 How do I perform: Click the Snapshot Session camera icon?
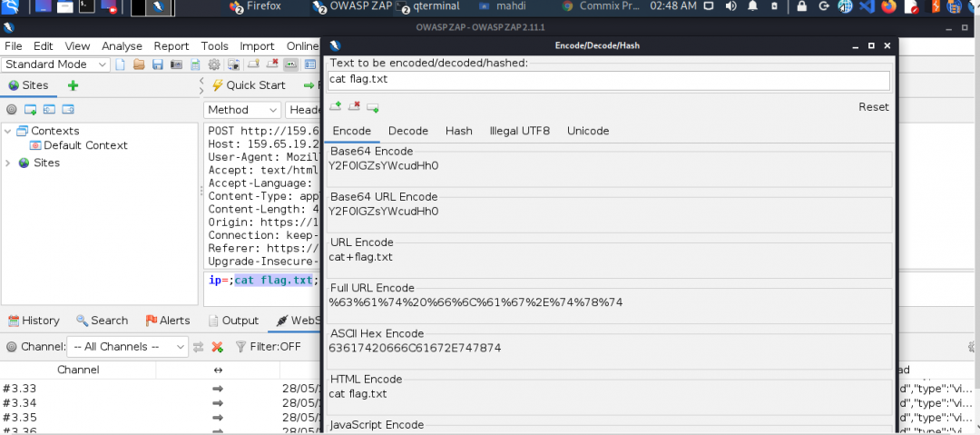[176, 64]
